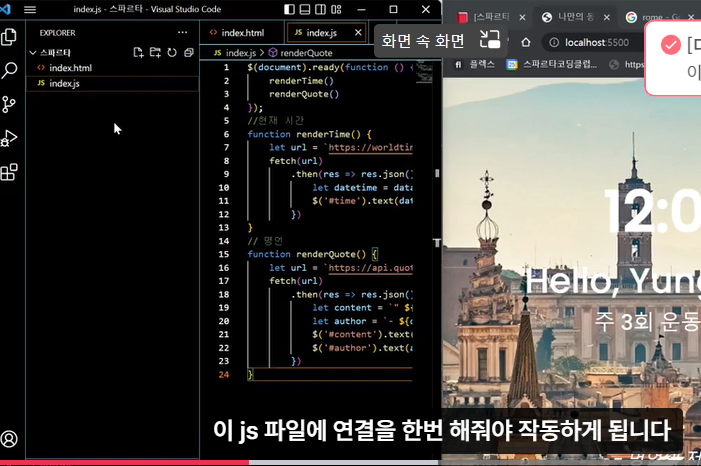Click line number 15 in the gutter

coord(224,254)
